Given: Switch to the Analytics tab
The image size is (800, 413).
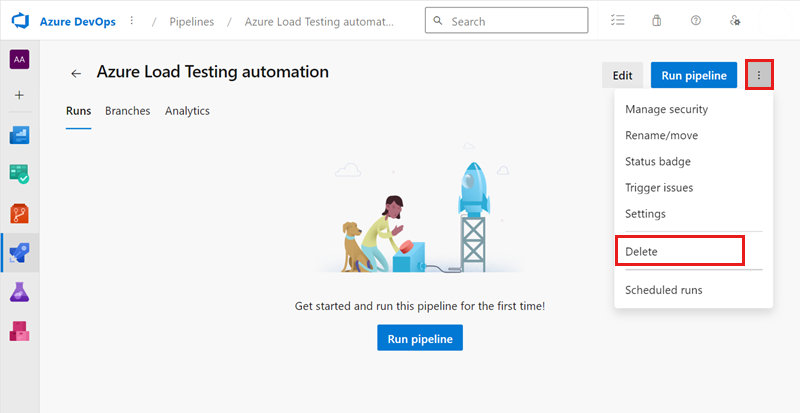Looking at the screenshot, I should 187,111.
